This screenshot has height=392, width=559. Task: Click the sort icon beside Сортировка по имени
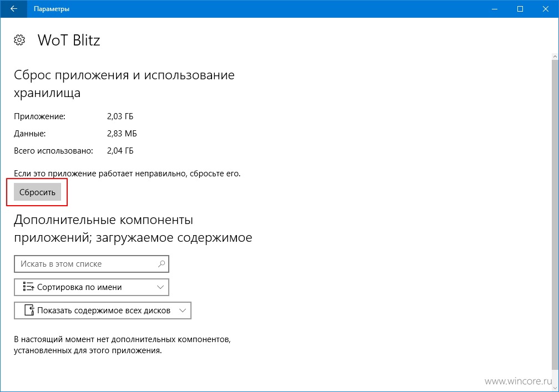[28, 287]
